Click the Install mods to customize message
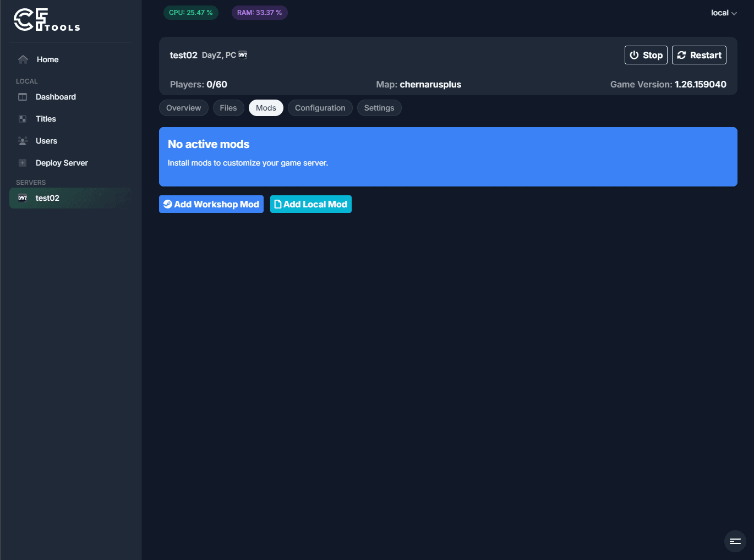This screenshot has width=754, height=560. click(x=248, y=163)
